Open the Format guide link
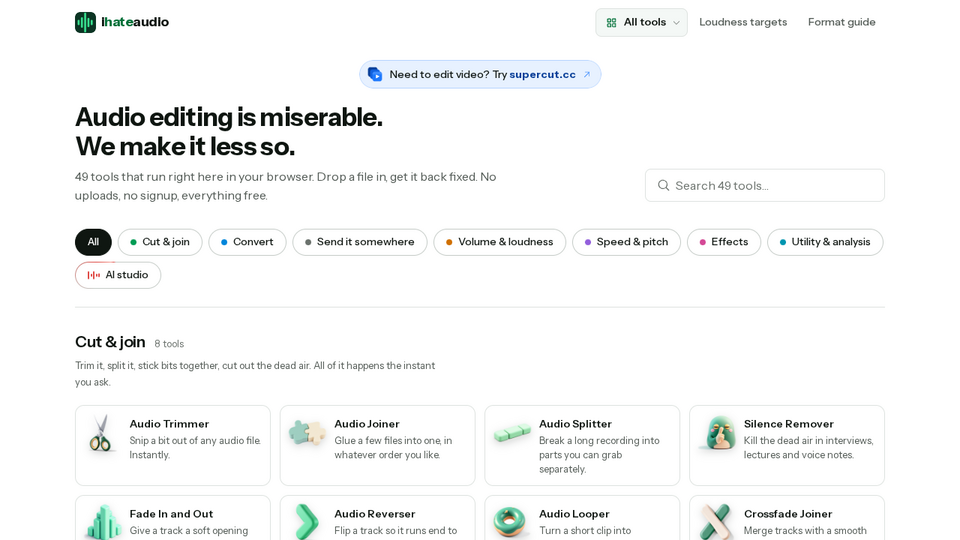960x540 pixels. [x=841, y=22]
